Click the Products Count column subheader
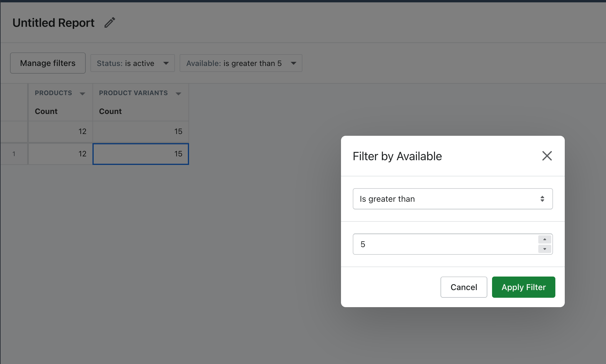Viewport: 606px width, 364px height. 46,111
